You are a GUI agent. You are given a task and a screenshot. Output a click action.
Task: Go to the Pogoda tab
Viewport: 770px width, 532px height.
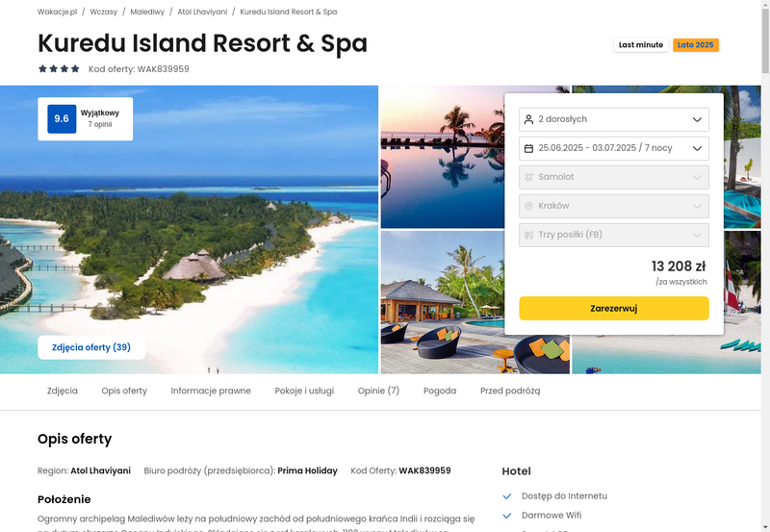coord(440,391)
